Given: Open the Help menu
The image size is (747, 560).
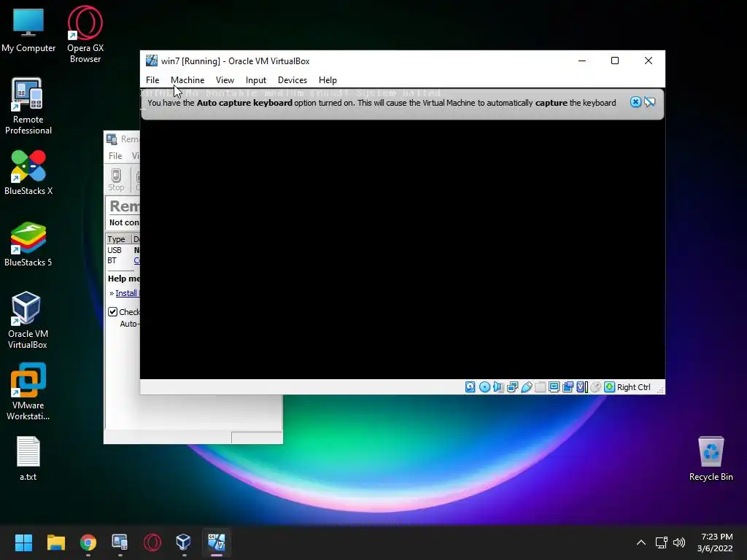Looking at the screenshot, I should point(328,80).
